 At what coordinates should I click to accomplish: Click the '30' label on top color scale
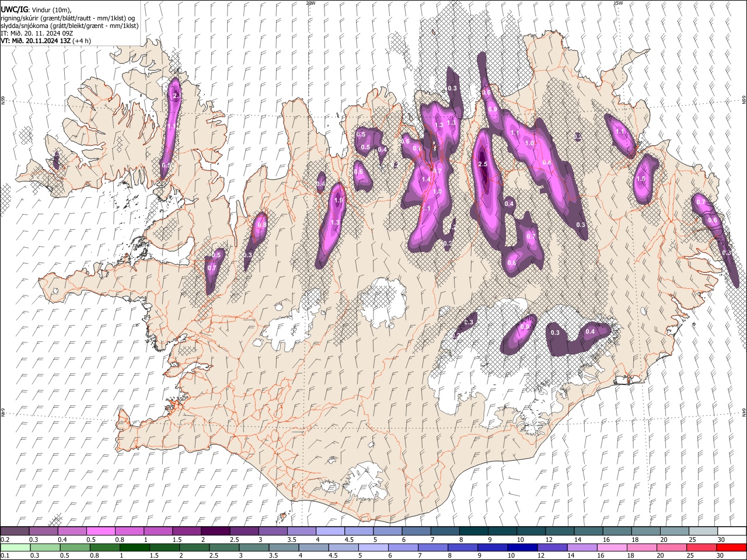pyautogui.click(x=721, y=540)
